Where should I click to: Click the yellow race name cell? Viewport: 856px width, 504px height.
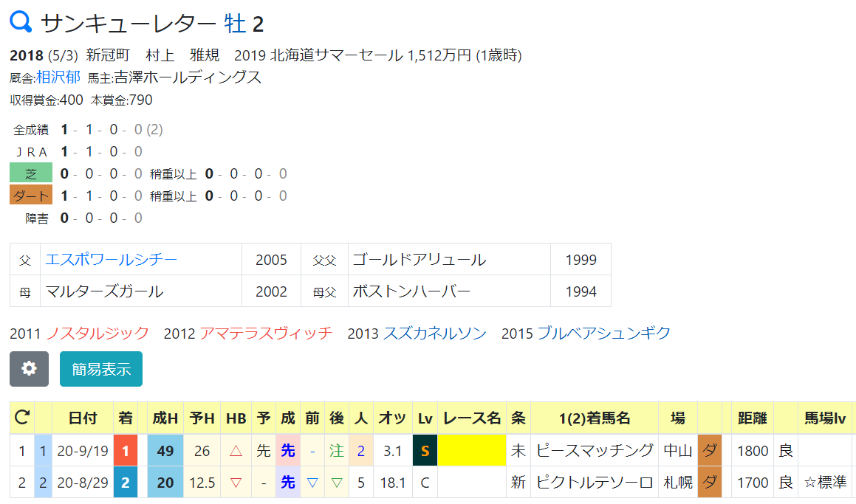pos(472,451)
